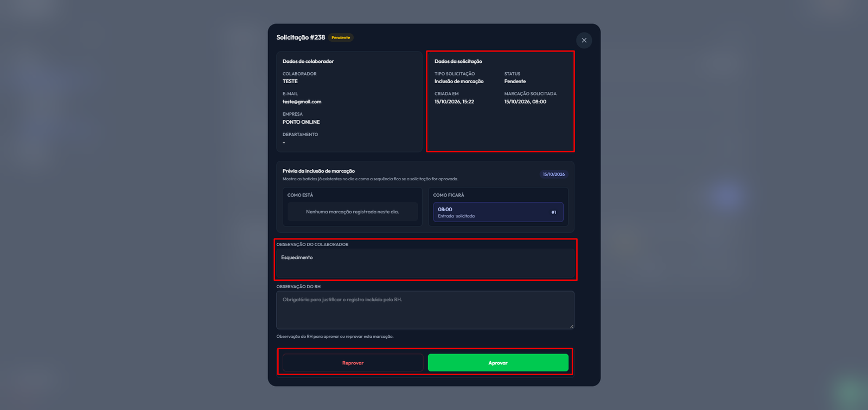The height and width of the screenshot is (410, 868).
Task: Click the resize handle of the RH observation box
Action: 571,326
